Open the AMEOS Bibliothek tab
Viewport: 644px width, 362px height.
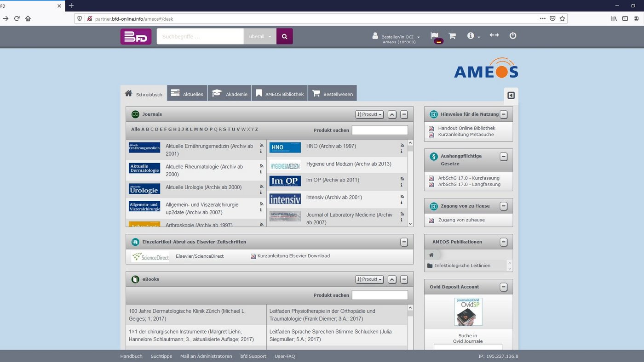(280, 93)
